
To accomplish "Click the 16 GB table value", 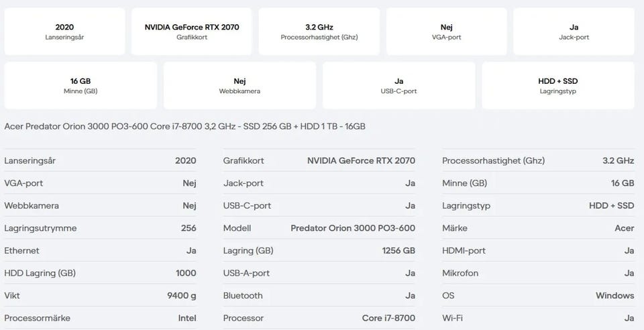I will click(x=623, y=183).
